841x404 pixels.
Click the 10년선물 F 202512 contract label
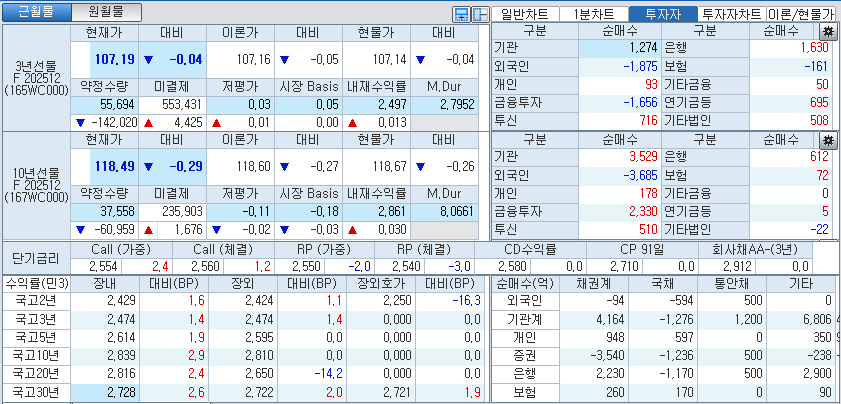click(x=36, y=186)
